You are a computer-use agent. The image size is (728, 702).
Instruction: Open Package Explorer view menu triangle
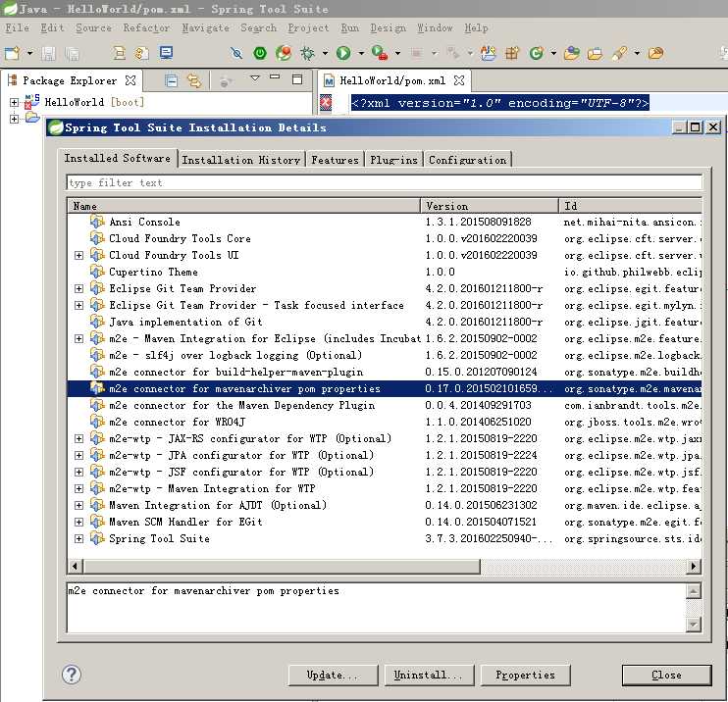[x=255, y=78]
